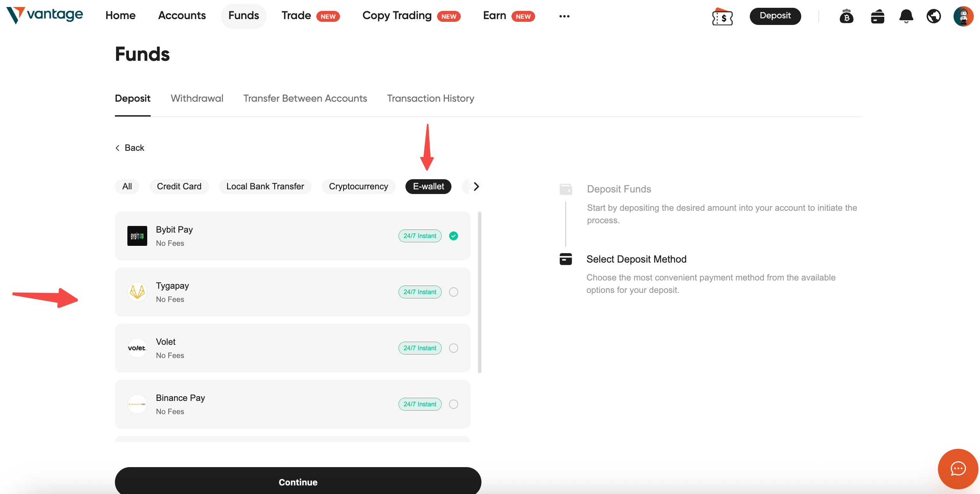Open notifications bell

click(906, 16)
